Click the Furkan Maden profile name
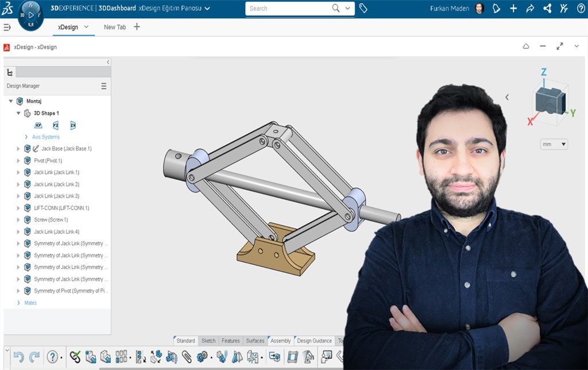Viewport: 588px width, 370px height. pyautogui.click(x=449, y=8)
